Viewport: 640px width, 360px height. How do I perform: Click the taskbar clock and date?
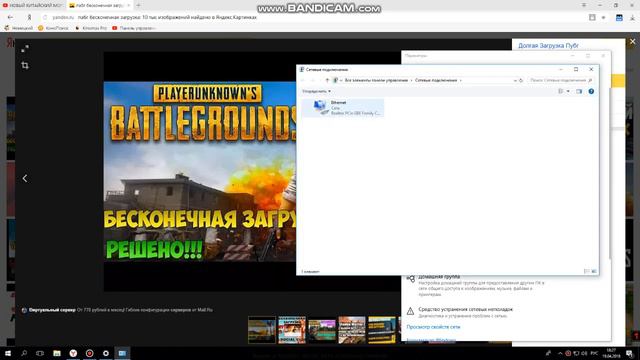pyautogui.click(x=611, y=353)
